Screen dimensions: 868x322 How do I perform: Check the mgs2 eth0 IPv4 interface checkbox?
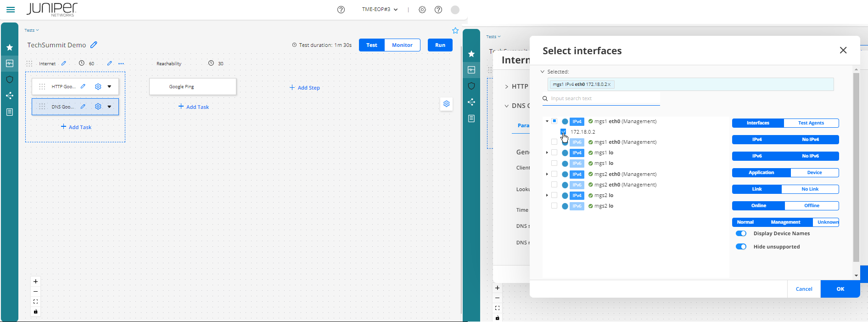pyautogui.click(x=554, y=174)
